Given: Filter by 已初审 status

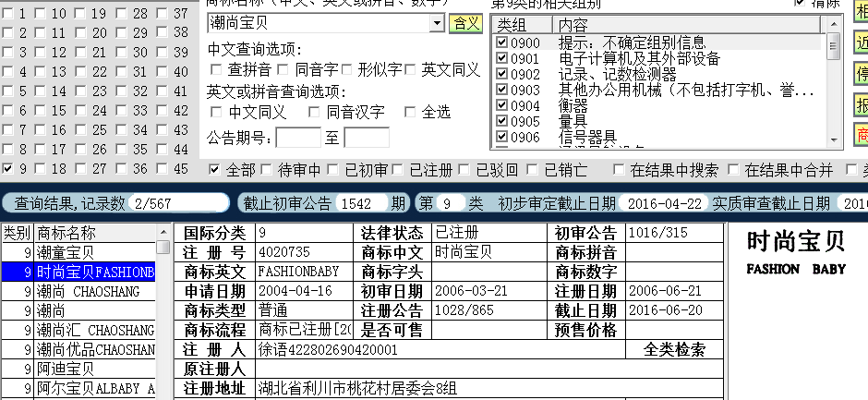Looking at the screenshot, I should (332, 170).
